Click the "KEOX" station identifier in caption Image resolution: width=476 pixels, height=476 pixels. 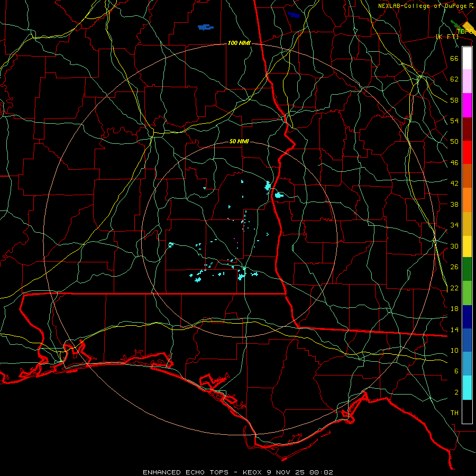[253, 472]
